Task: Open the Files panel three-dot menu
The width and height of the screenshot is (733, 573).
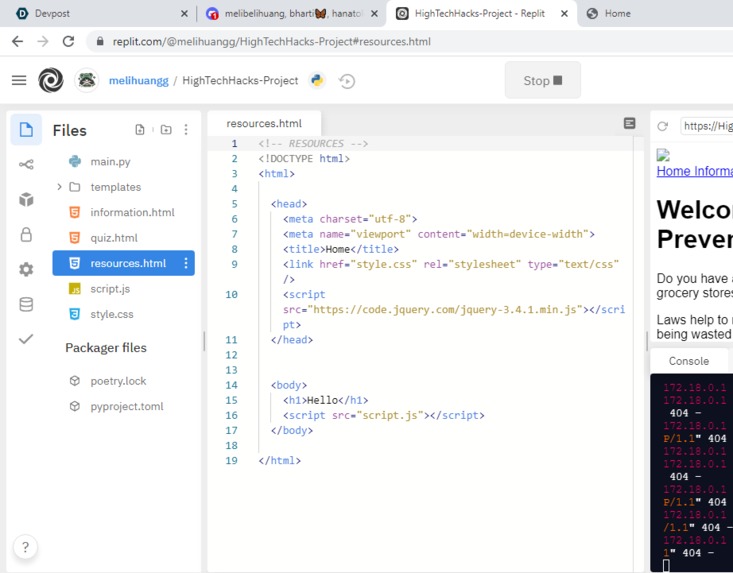Action: pyautogui.click(x=186, y=129)
